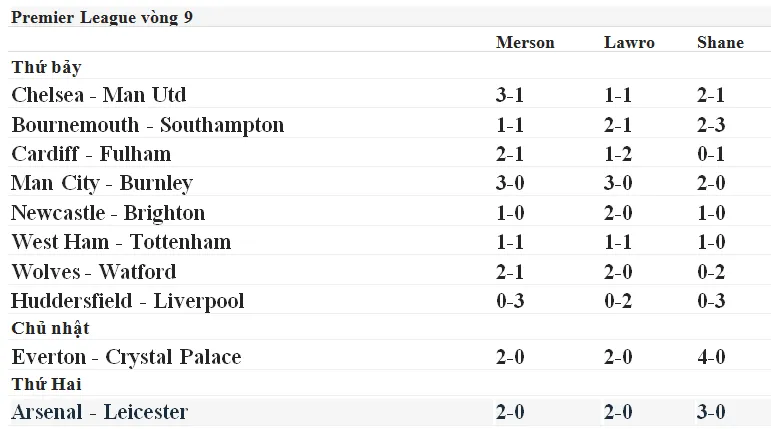This screenshot has height=429, width=771.
Task: Select the highlighted Arsenal - Leicester row
Action: click(99, 412)
